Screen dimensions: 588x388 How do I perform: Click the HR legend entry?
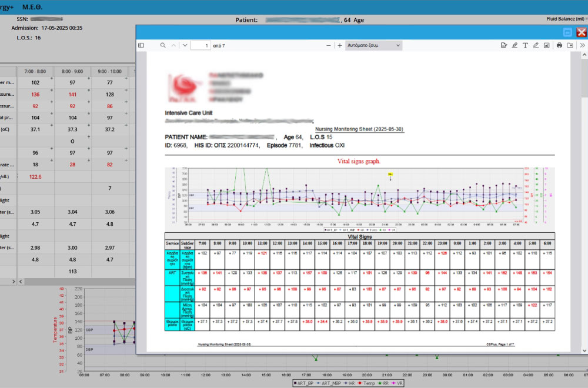point(348,383)
